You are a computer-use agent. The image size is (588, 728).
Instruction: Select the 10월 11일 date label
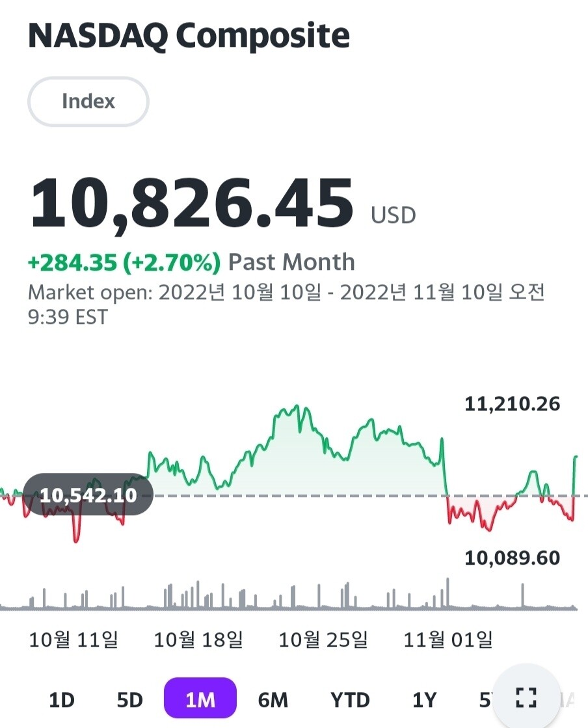73,640
